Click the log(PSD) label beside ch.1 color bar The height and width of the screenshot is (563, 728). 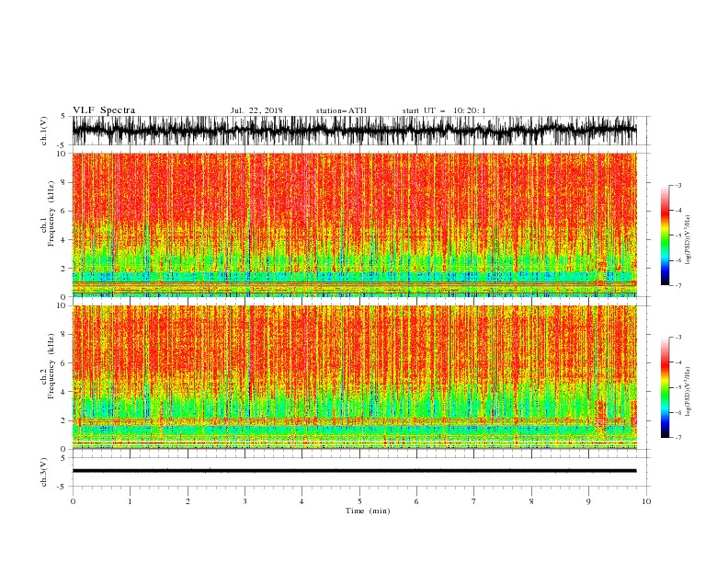coord(688,240)
